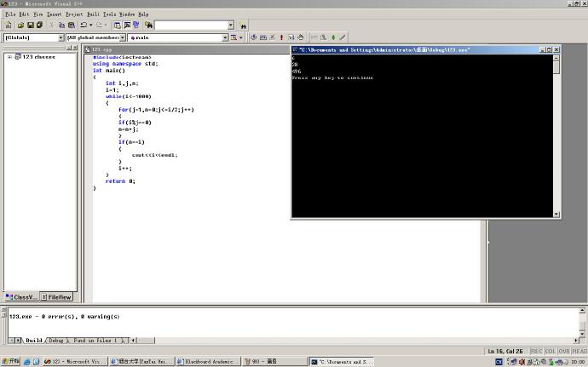Click the Undo arrow icon
The width and height of the screenshot is (588, 367).
pos(84,25)
